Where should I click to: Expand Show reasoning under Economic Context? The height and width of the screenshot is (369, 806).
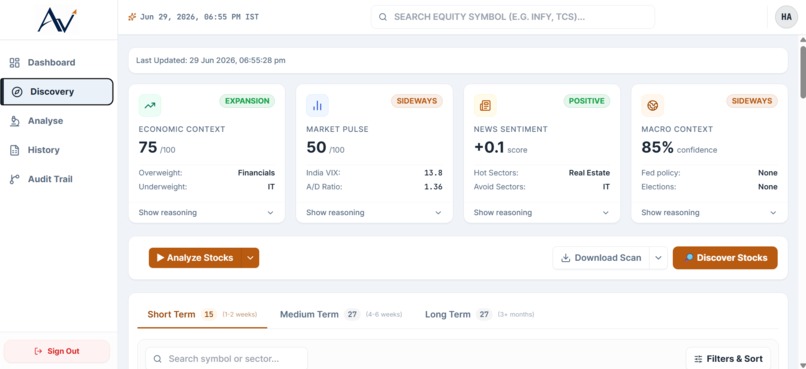point(206,213)
